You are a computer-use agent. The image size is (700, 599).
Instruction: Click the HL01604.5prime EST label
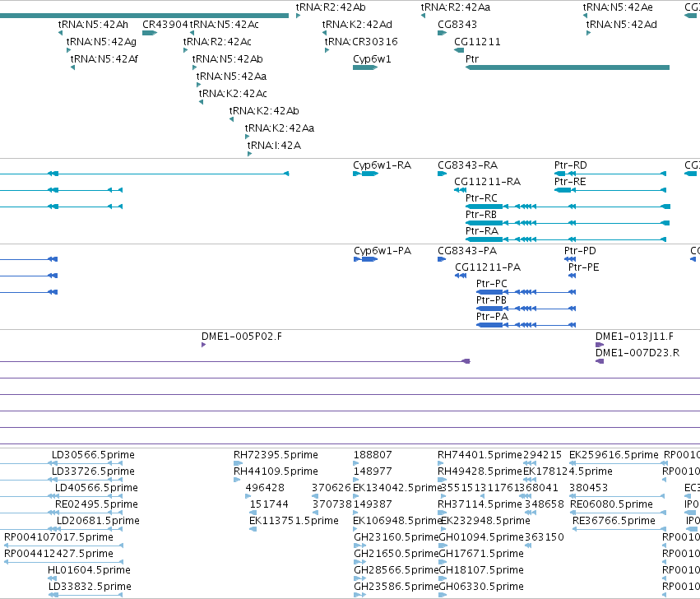[89, 570]
